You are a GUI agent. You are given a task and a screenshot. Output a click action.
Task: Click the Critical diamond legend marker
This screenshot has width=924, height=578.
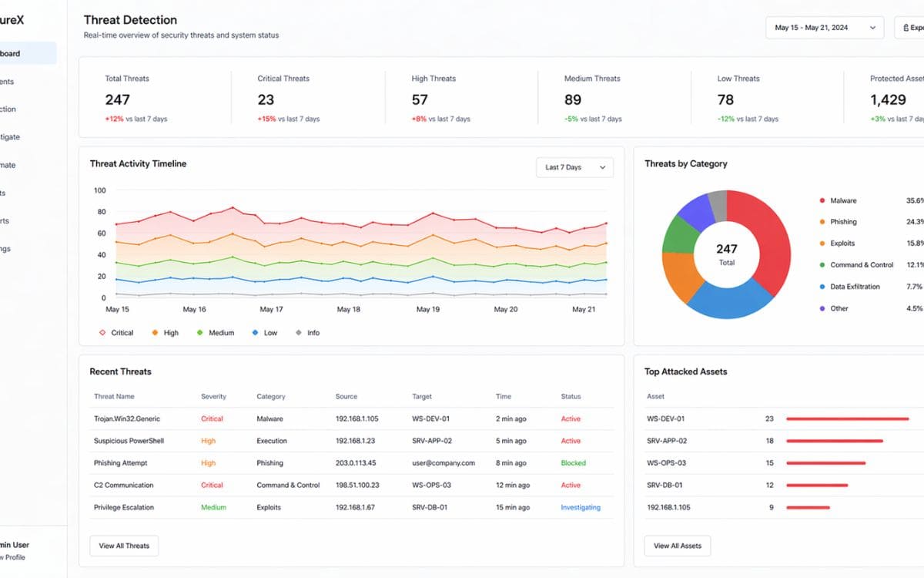[x=102, y=333]
